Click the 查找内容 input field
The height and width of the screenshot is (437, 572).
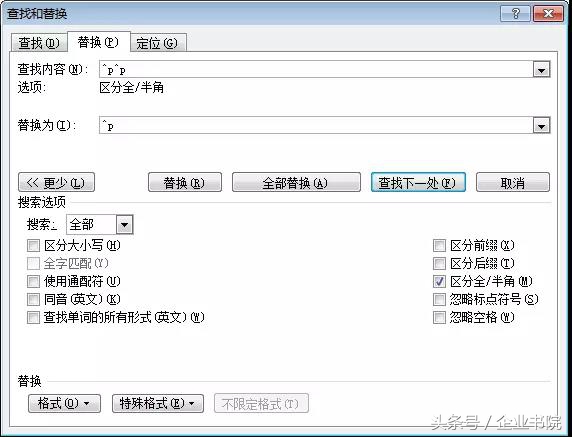pos(316,69)
